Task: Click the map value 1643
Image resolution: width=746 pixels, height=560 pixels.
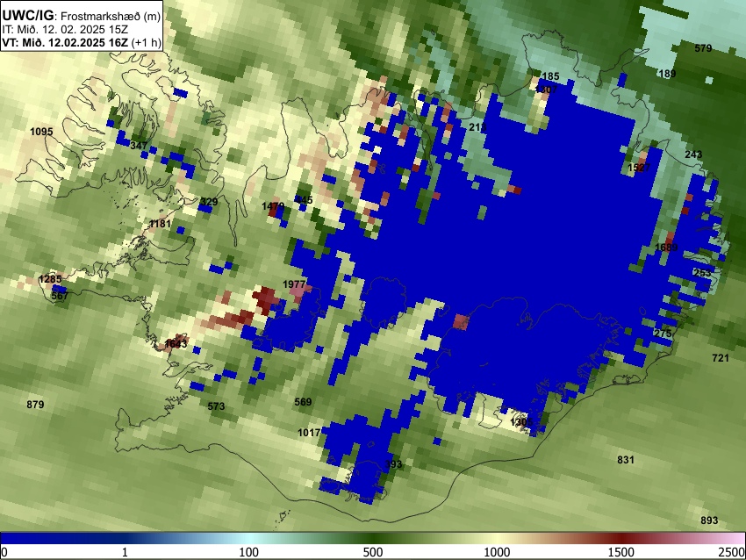Action: coord(176,343)
